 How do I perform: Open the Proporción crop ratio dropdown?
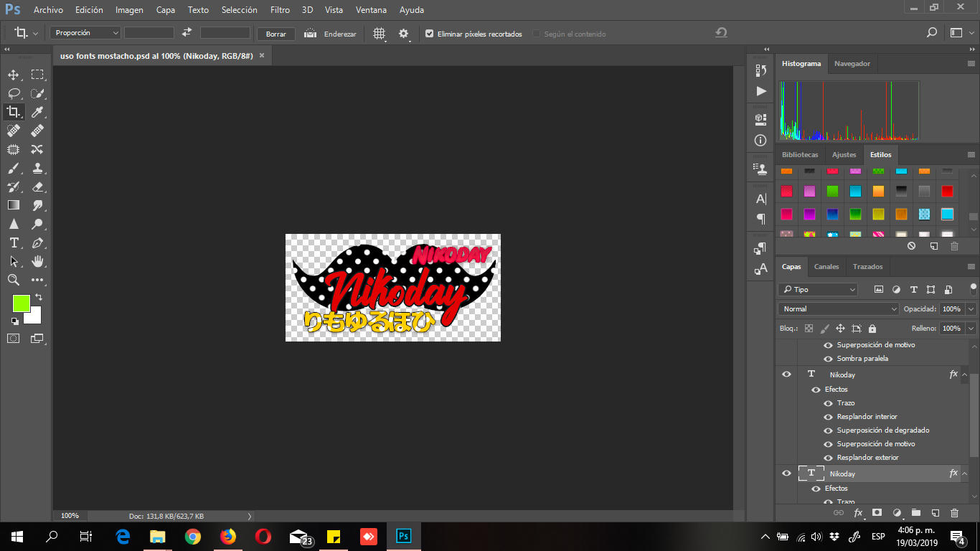(85, 33)
